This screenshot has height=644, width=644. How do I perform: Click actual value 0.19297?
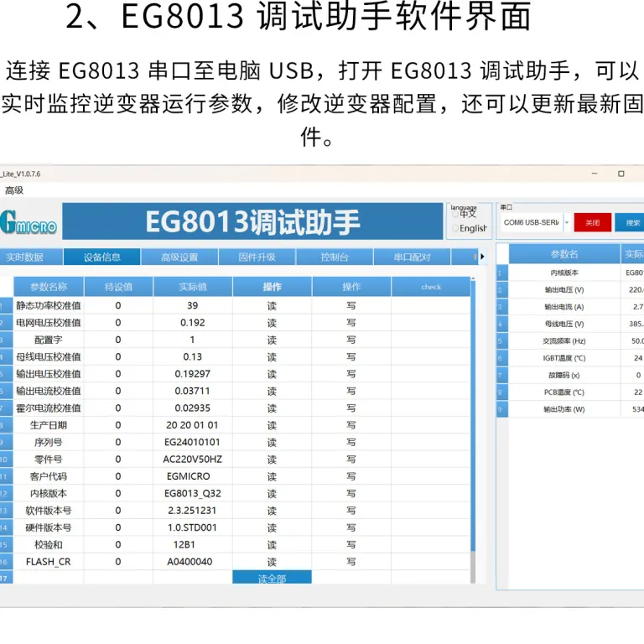click(x=192, y=374)
